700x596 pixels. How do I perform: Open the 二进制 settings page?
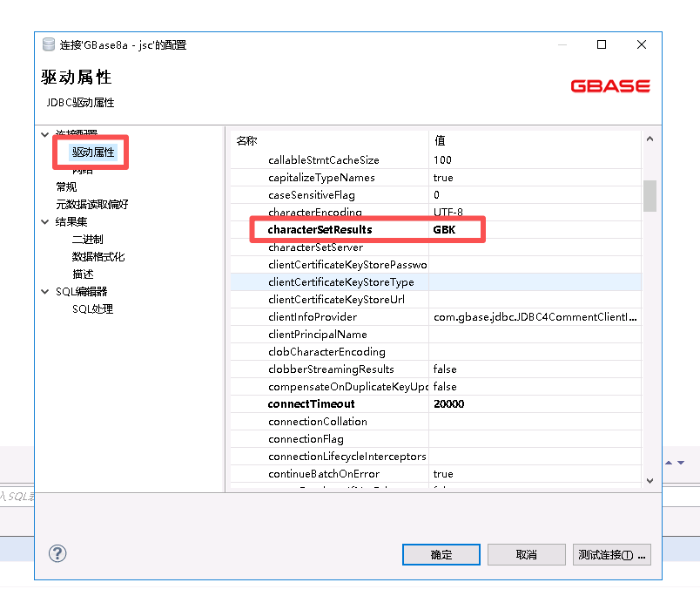point(87,239)
